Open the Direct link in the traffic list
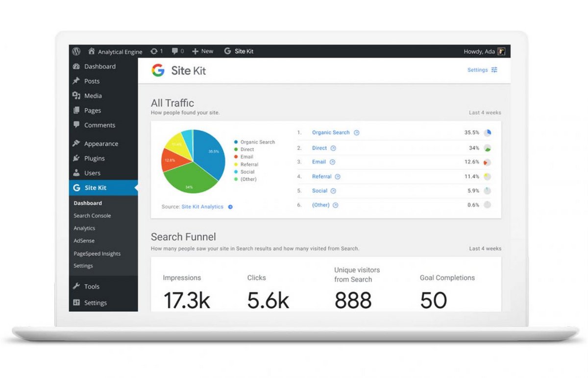The width and height of the screenshot is (588, 378). point(319,148)
